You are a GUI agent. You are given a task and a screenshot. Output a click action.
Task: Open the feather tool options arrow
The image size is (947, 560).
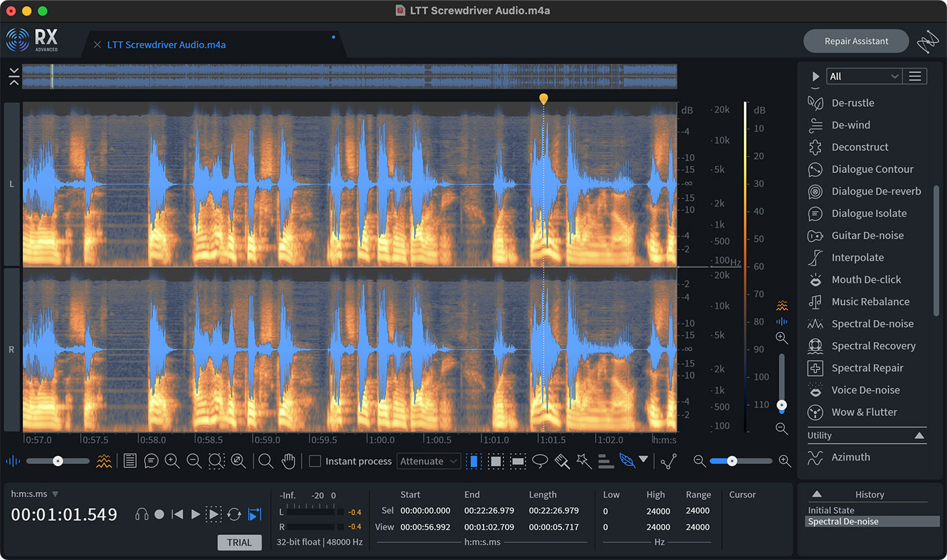(643, 460)
